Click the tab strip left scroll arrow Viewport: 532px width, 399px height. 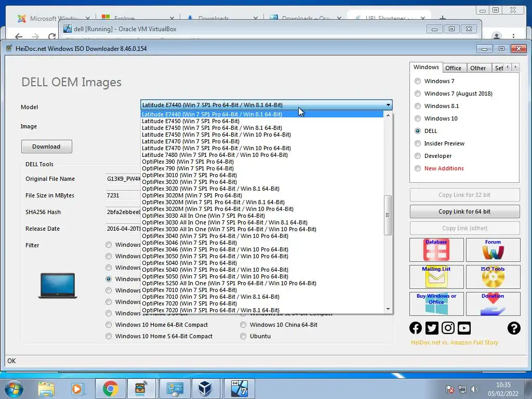point(508,67)
